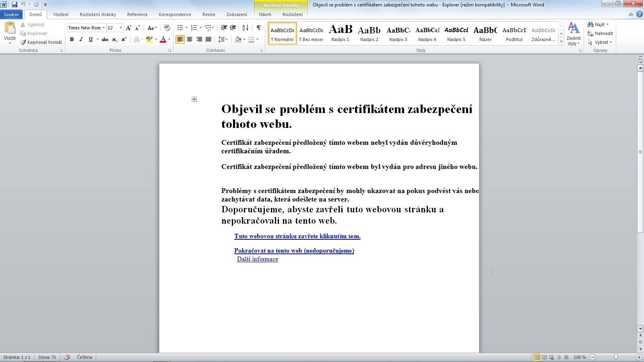This screenshot has width=644, height=362.
Task: Switch to the Vložení tab
Action: coord(61,14)
